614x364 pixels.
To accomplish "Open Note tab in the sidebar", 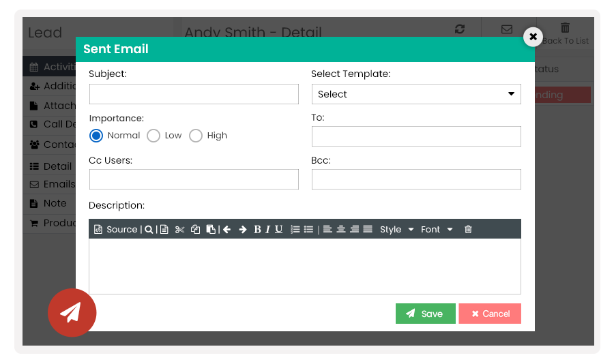I will (49, 203).
